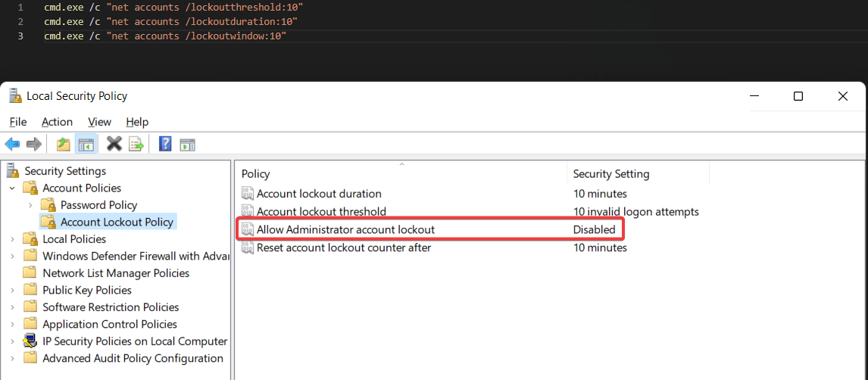The height and width of the screenshot is (380, 868).
Task: Select the Security Settings tree label
Action: pyautogui.click(x=65, y=171)
